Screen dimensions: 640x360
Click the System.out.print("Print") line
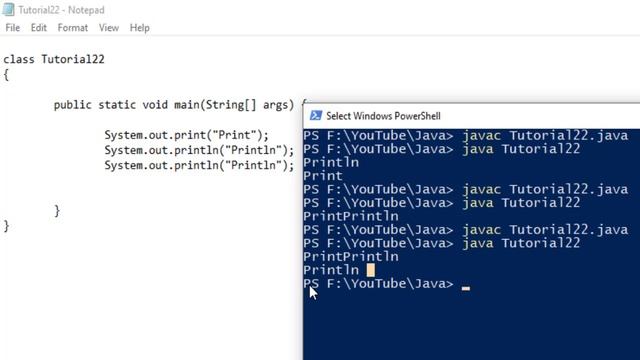[187, 135]
